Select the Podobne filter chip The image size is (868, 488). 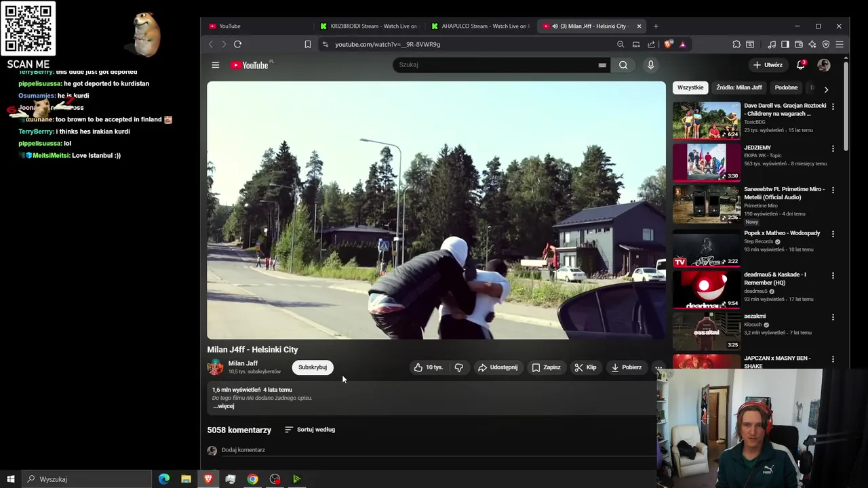787,87
